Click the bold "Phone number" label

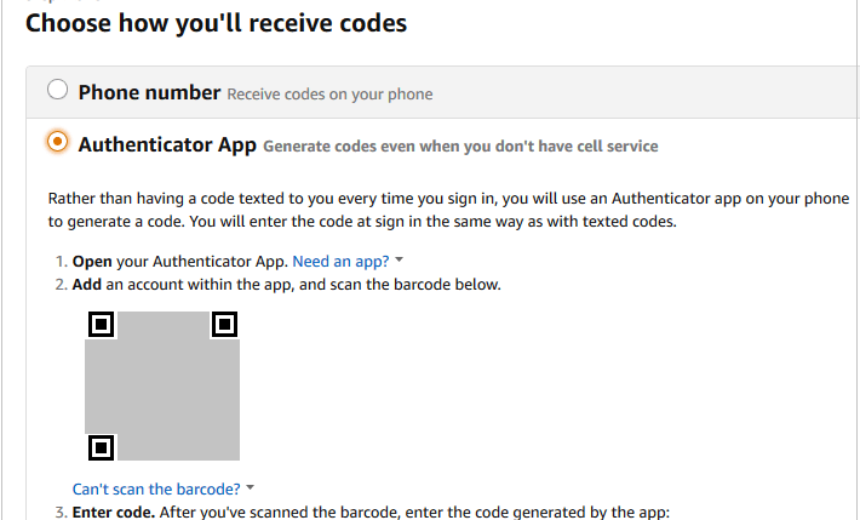pyautogui.click(x=149, y=92)
